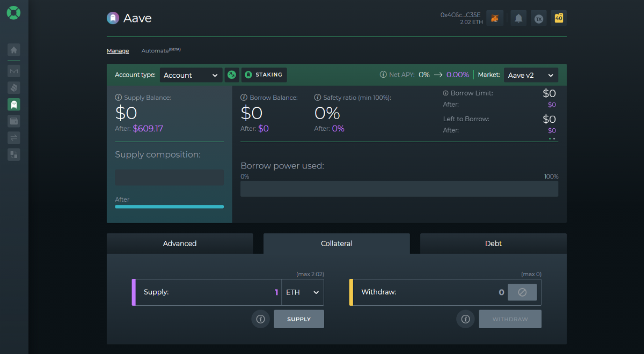Click the green round icon next to Account dropdown
Viewport: 644px width, 354px height.
pos(232,75)
